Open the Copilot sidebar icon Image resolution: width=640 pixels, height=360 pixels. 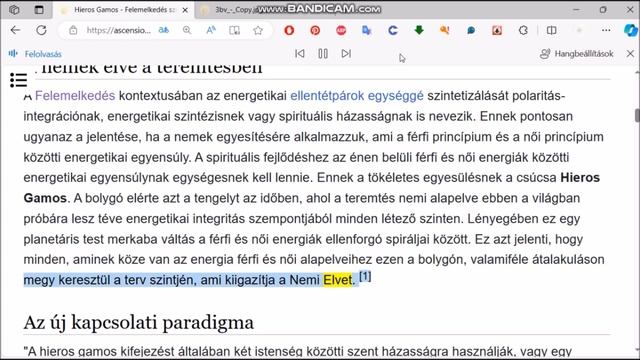point(631,30)
